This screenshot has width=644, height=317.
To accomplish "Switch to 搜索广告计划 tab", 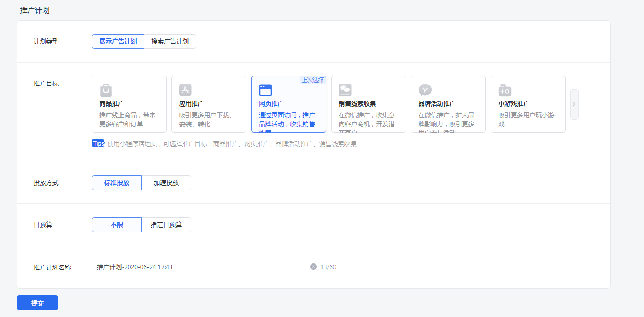I will click(x=170, y=42).
